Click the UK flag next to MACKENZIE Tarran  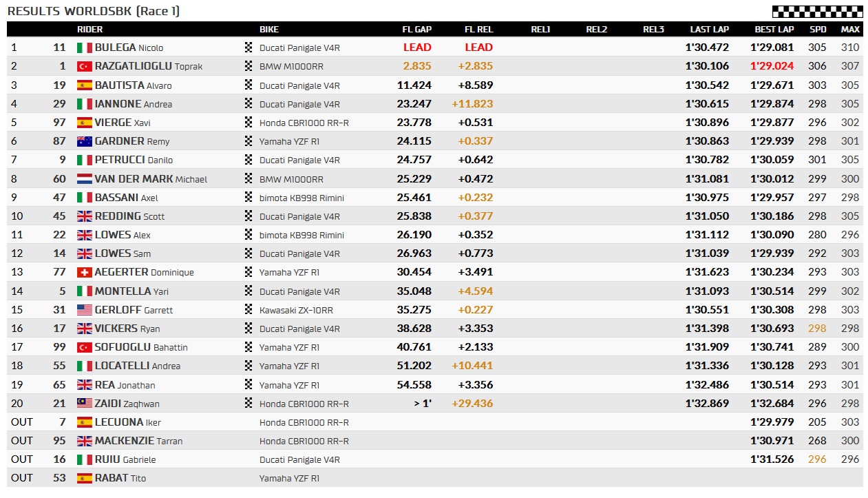click(84, 441)
